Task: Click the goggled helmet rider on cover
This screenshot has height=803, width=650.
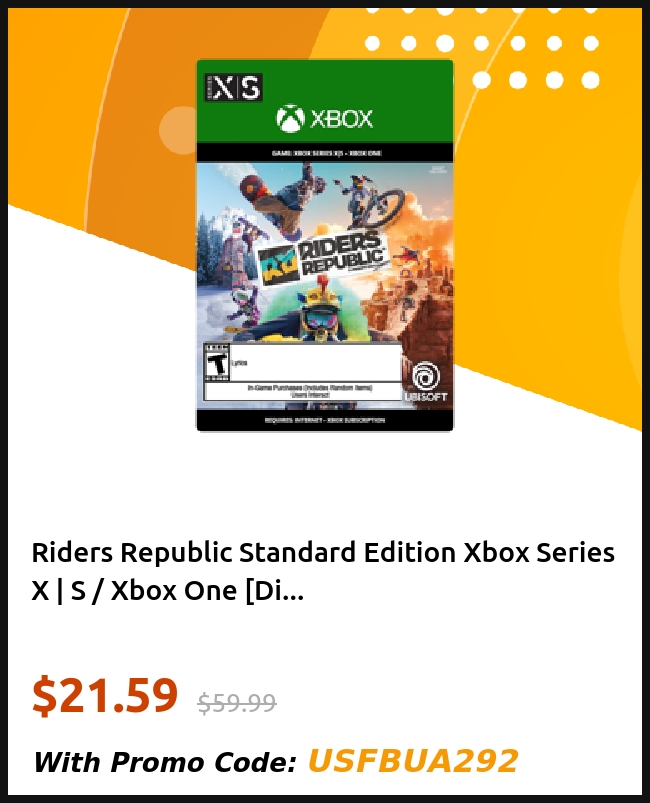Action: (x=320, y=312)
